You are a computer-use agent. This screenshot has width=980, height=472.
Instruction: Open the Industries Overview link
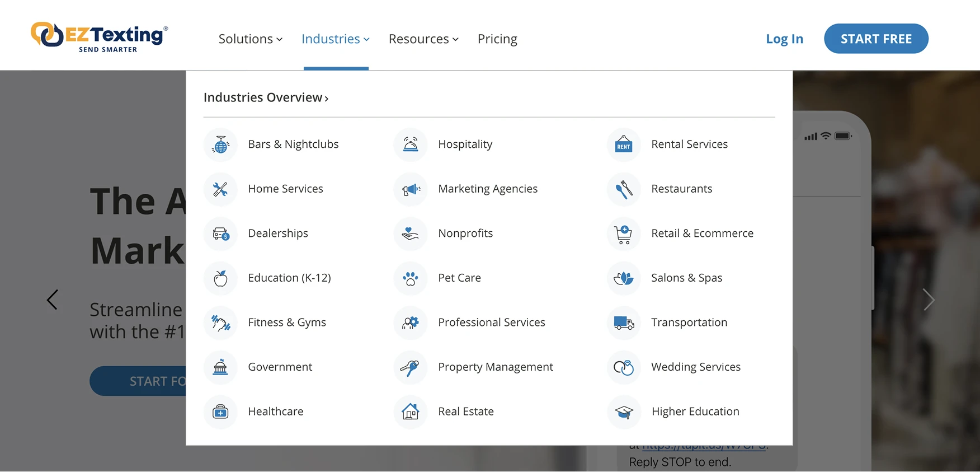[266, 97]
